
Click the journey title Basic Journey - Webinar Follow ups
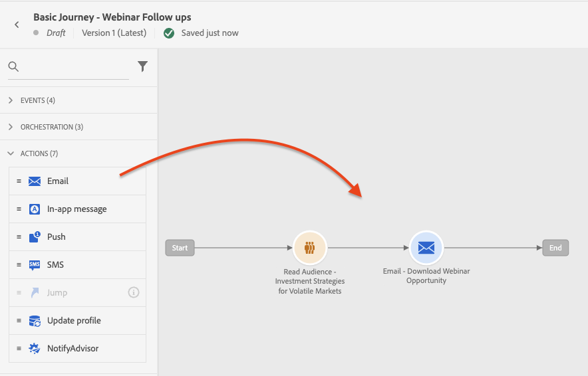point(112,17)
